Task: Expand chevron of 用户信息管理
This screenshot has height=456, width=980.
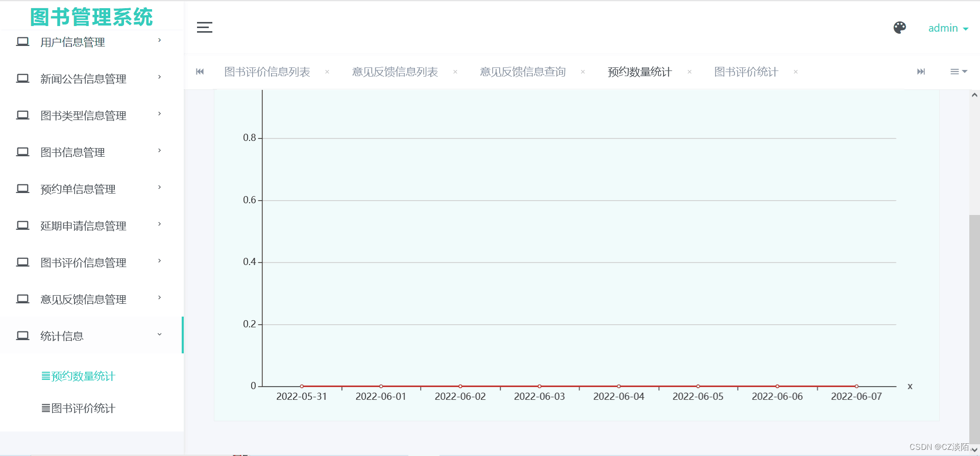Action: click(x=160, y=40)
